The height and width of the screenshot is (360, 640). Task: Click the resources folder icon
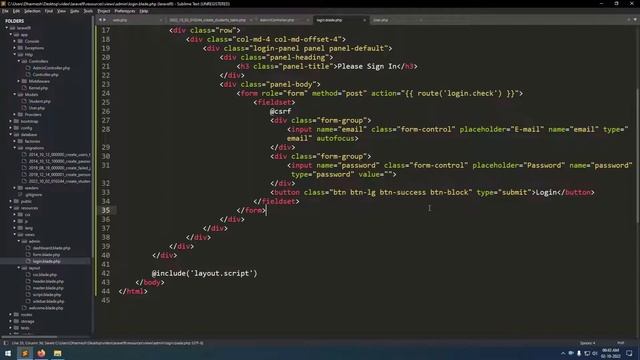click(16, 208)
